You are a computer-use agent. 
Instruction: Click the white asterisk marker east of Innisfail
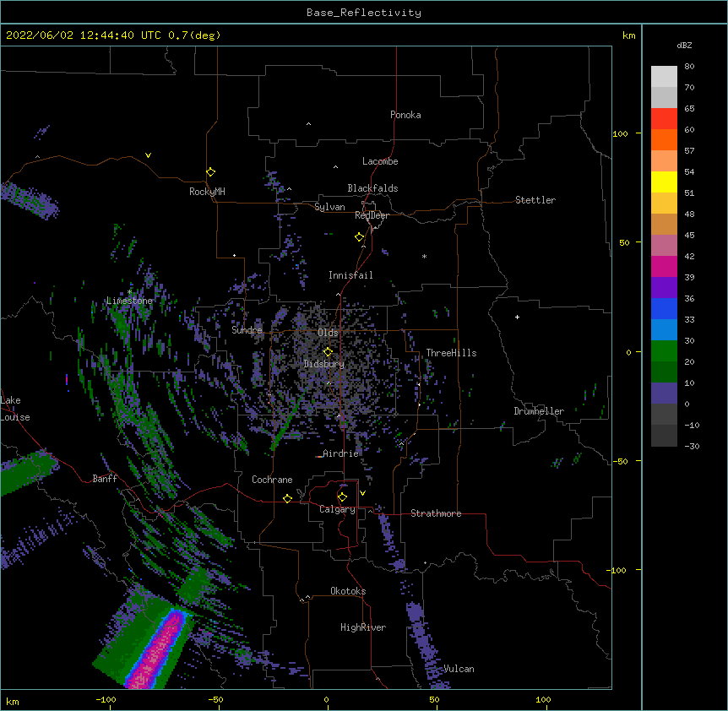coord(424,256)
